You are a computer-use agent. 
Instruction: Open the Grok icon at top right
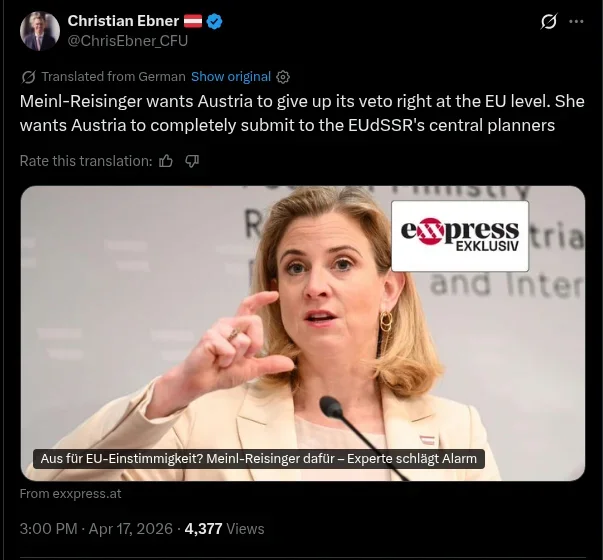548,22
